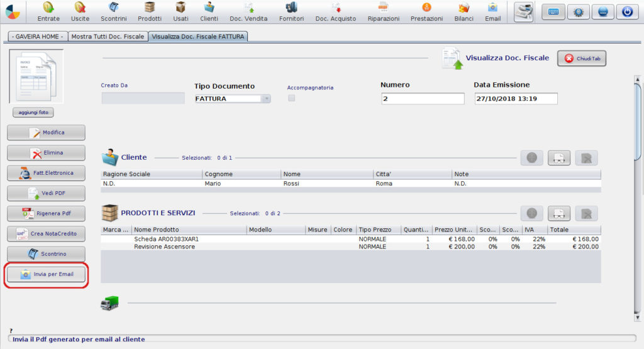Sort products by Tipo Prezzo header

[x=379, y=230]
